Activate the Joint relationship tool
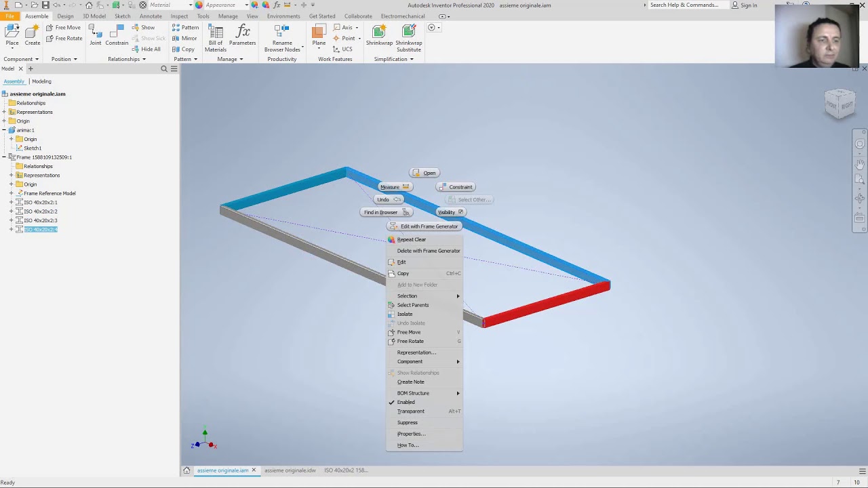The height and width of the screenshot is (488, 868). pyautogui.click(x=96, y=35)
